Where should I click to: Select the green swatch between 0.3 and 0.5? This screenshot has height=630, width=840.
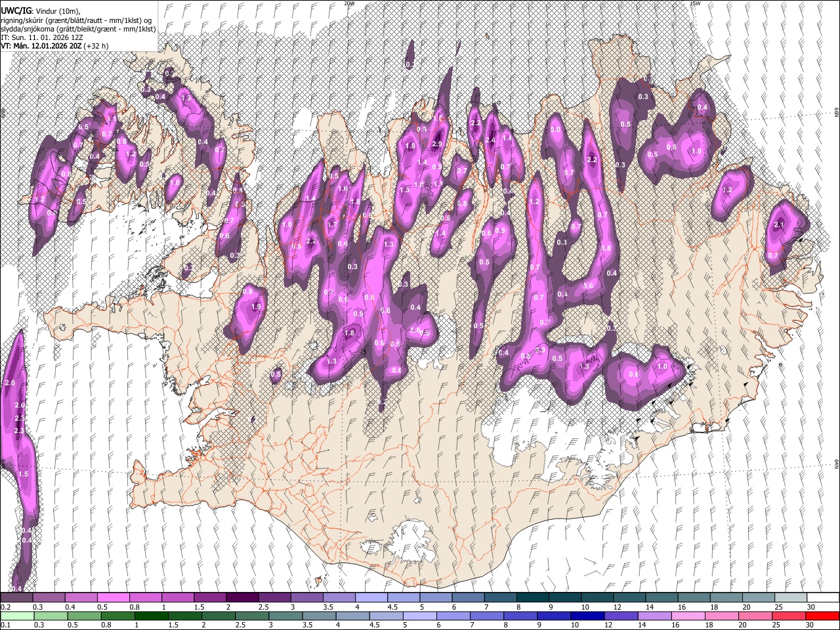tap(50, 616)
